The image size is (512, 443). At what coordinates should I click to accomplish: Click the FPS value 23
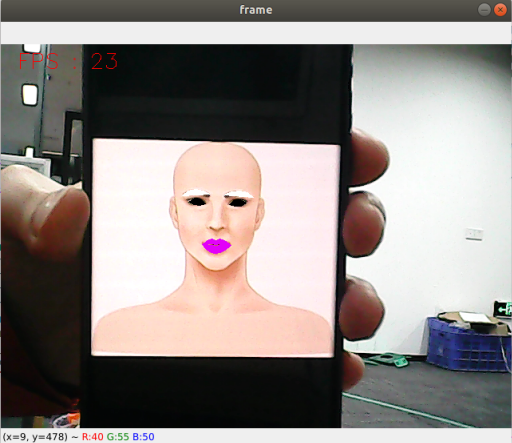pos(104,61)
